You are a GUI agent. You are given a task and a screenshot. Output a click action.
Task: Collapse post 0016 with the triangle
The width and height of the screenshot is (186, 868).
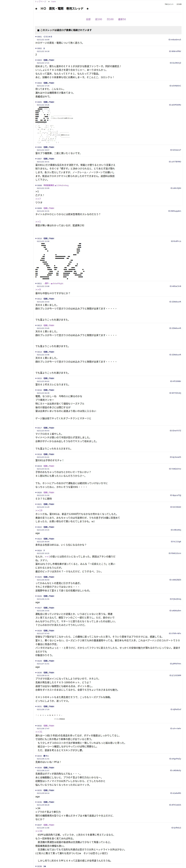(x=36, y=390)
